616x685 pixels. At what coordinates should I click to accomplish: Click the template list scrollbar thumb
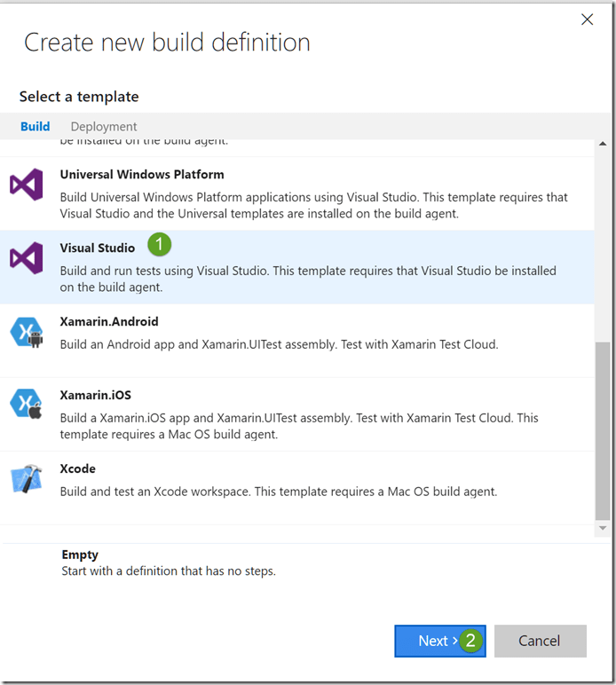(x=603, y=429)
